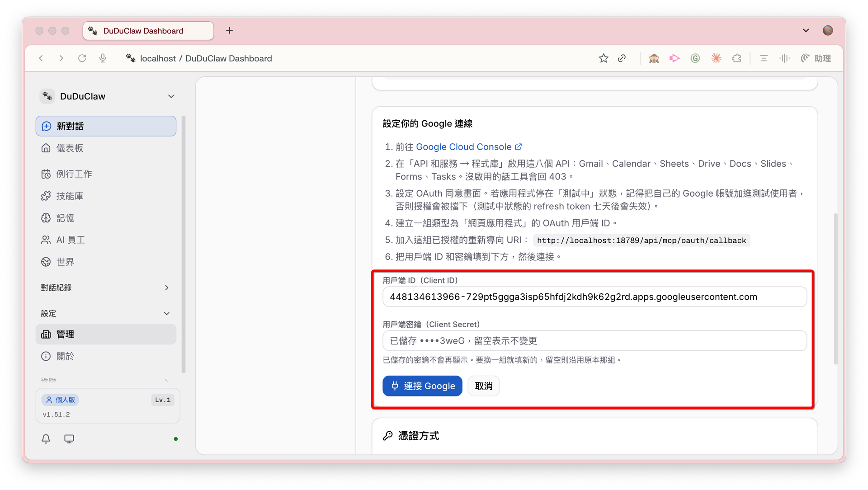Click the 連接 Google connect button
The height and width of the screenshot is (490, 868).
pyautogui.click(x=422, y=386)
